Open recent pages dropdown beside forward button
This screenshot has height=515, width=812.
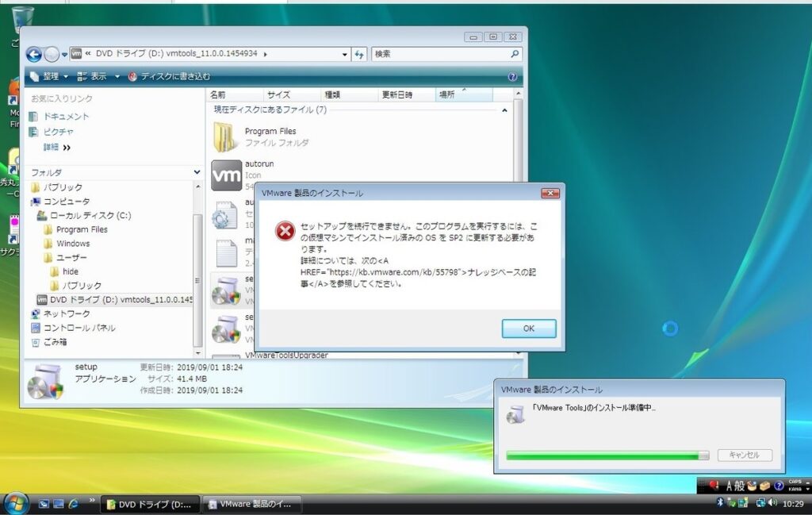pyautogui.click(x=64, y=54)
